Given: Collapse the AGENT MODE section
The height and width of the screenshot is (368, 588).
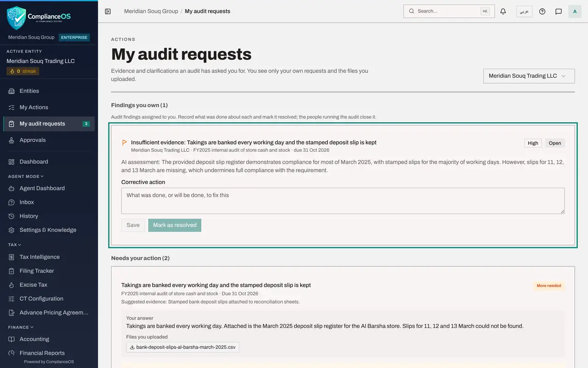Looking at the screenshot, I should click(x=26, y=176).
